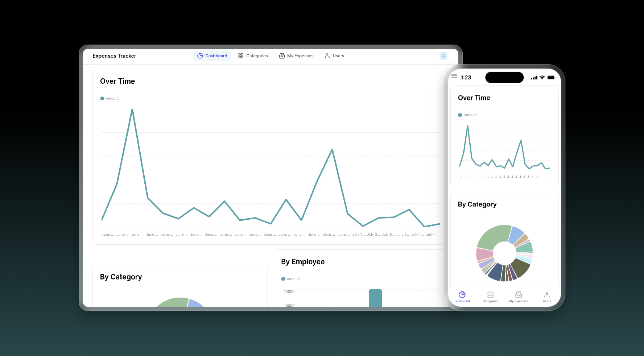Click the highest peak on tablet line chart
Viewport: 644px width, 356px height.
tap(132, 109)
